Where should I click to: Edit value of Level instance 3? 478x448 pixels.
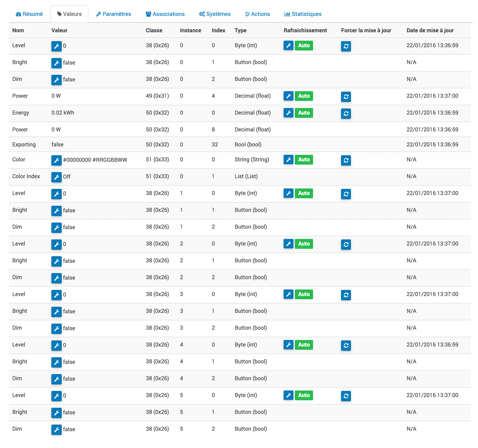pos(57,295)
